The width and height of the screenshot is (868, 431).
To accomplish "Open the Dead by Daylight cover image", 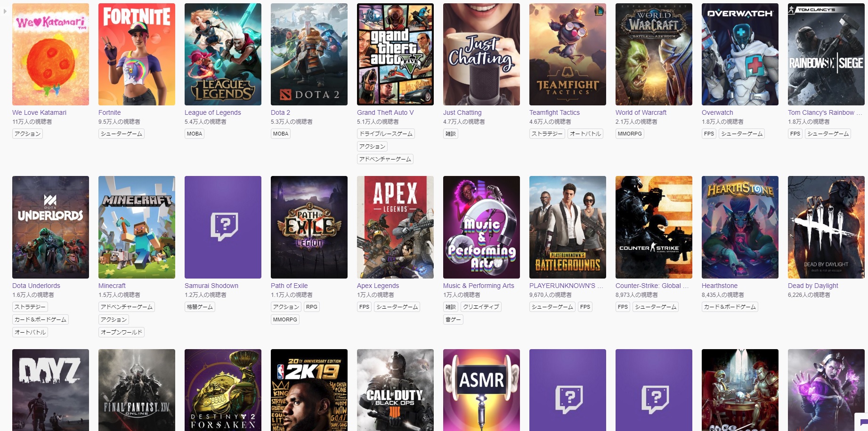I will [826, 227].
